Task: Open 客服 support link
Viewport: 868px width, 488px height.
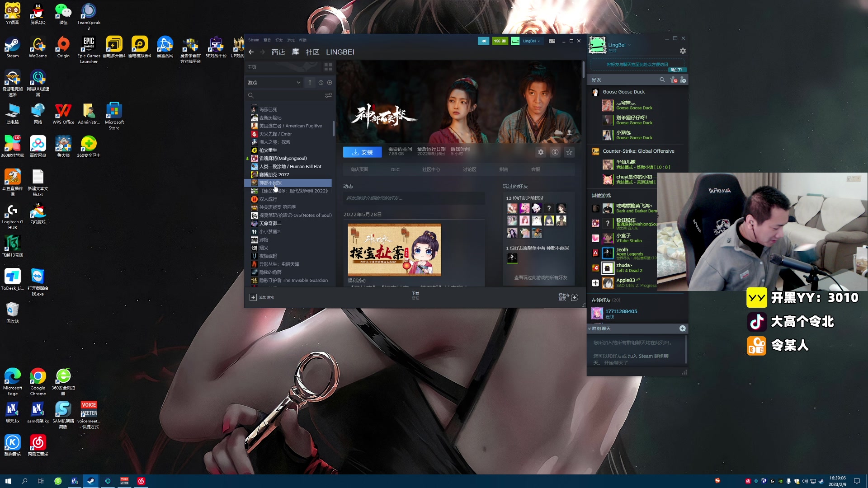Action: [536, 169]
